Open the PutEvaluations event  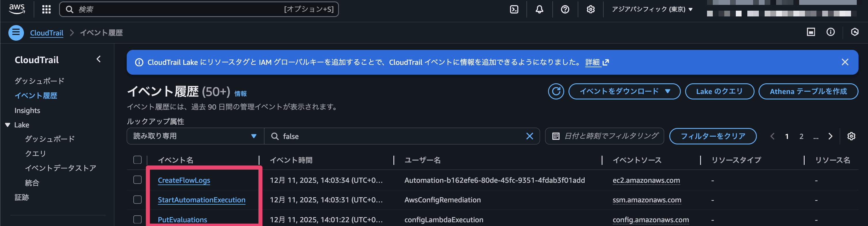tap(182, 220)
